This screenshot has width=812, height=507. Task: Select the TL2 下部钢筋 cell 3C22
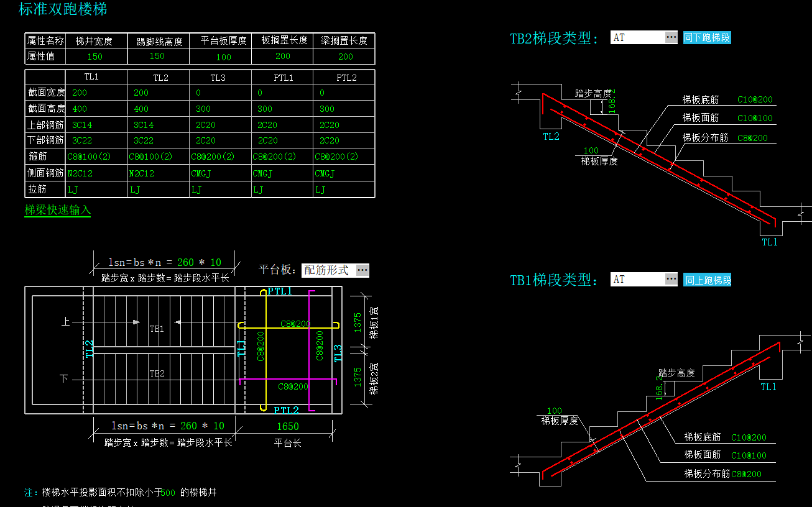[144, 141]
